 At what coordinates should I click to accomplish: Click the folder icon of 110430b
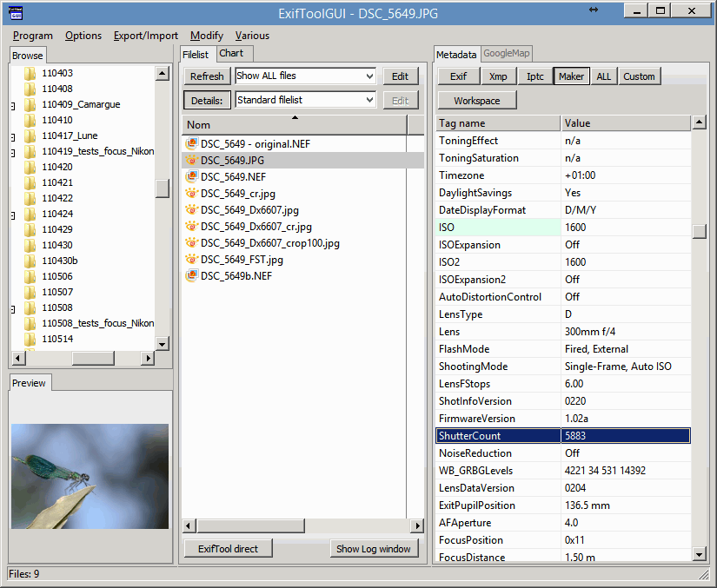tap(30, 261)
